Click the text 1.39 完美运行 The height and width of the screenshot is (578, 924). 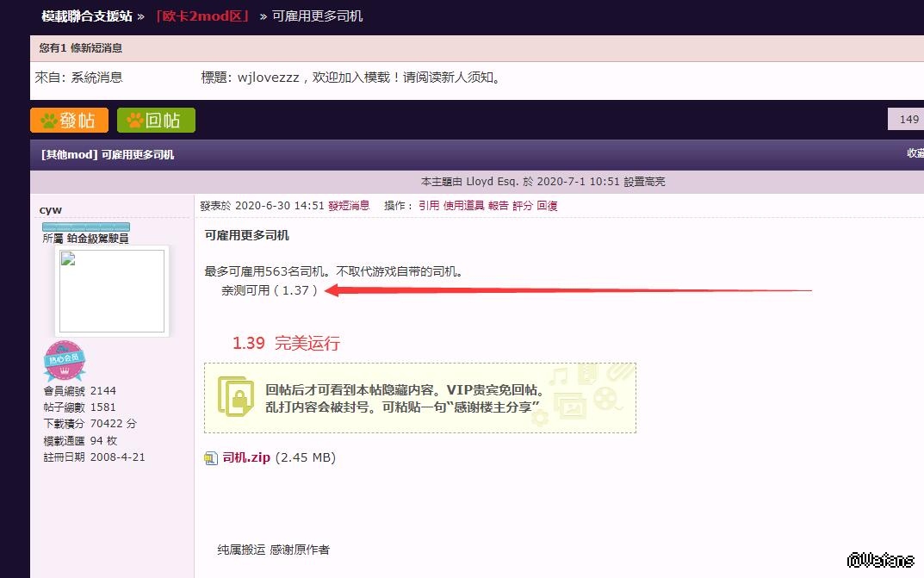pyautogui.click(x=287, y=343)
